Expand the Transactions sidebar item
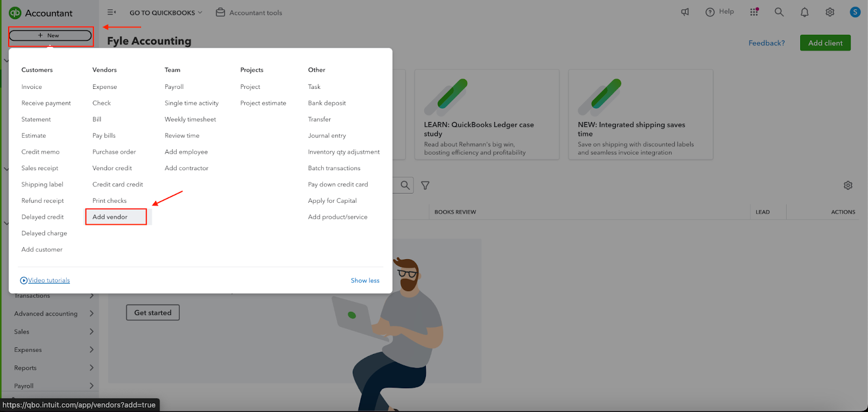Image resolution: width=868 pixels, height=412 pixels. 53,295
